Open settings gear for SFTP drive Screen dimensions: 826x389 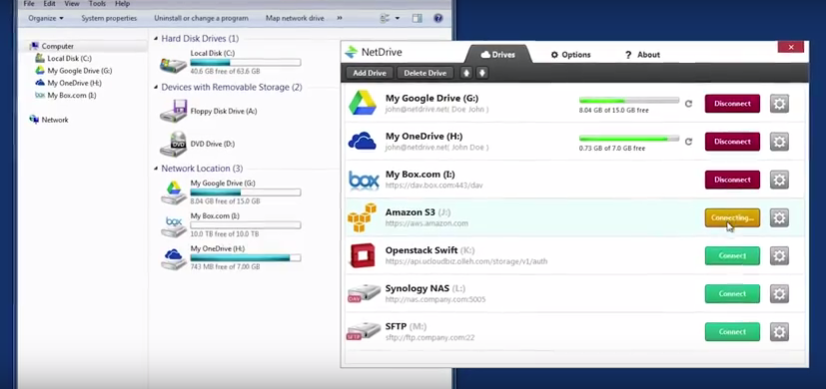(779, 332)
